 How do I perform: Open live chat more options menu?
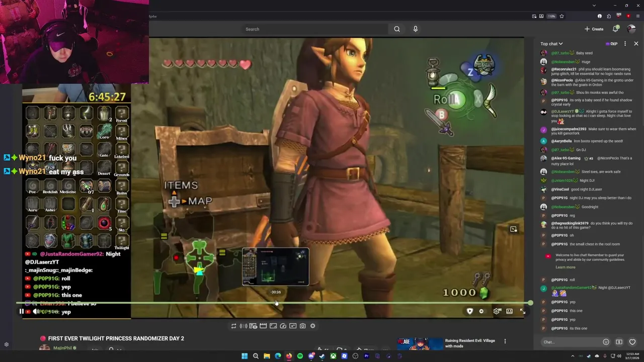pos(625,44)
